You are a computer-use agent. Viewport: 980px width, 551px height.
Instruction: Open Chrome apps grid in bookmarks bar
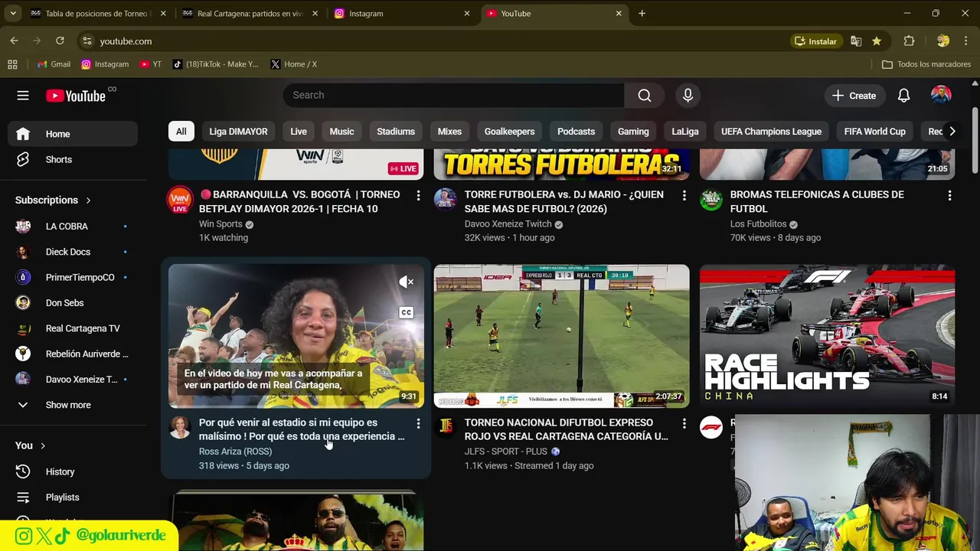pos(12,64)
